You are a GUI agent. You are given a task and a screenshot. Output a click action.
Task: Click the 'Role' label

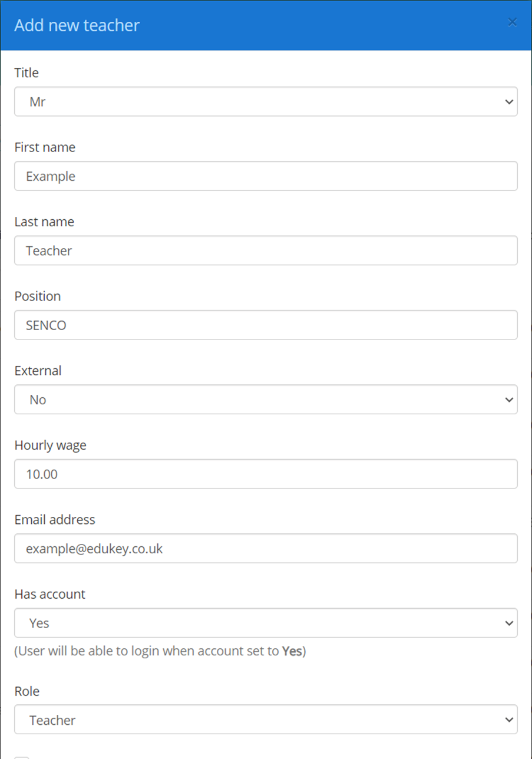click(x=27, y=691)
